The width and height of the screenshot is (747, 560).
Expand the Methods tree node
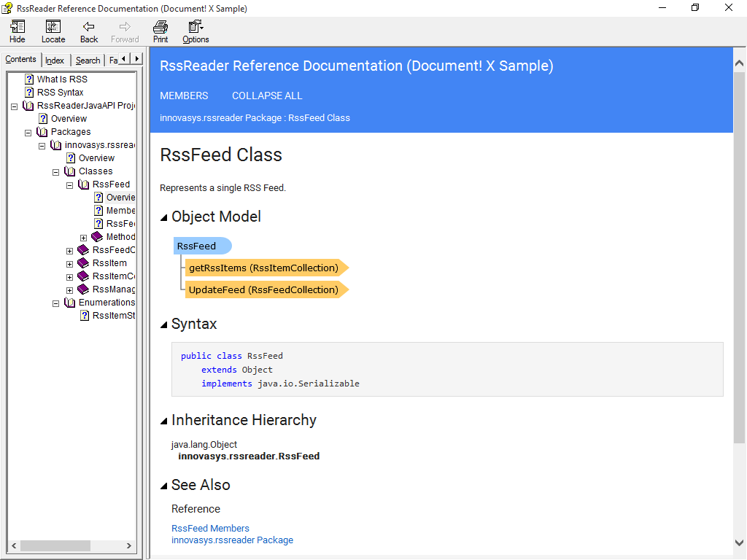[83, 238]
